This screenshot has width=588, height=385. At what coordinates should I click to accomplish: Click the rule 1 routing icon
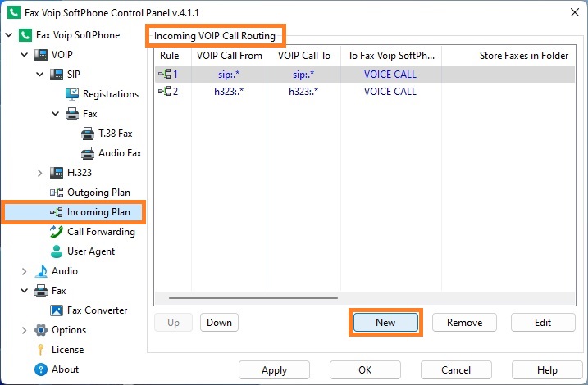(165, 74)
